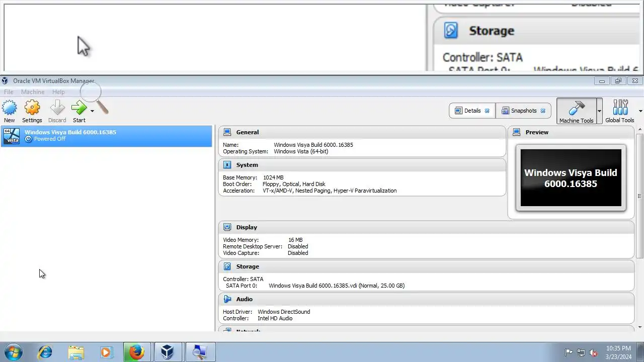Open Settings via the gear icon
This screenshot has height=362, width=644.
tap(32, 108)
